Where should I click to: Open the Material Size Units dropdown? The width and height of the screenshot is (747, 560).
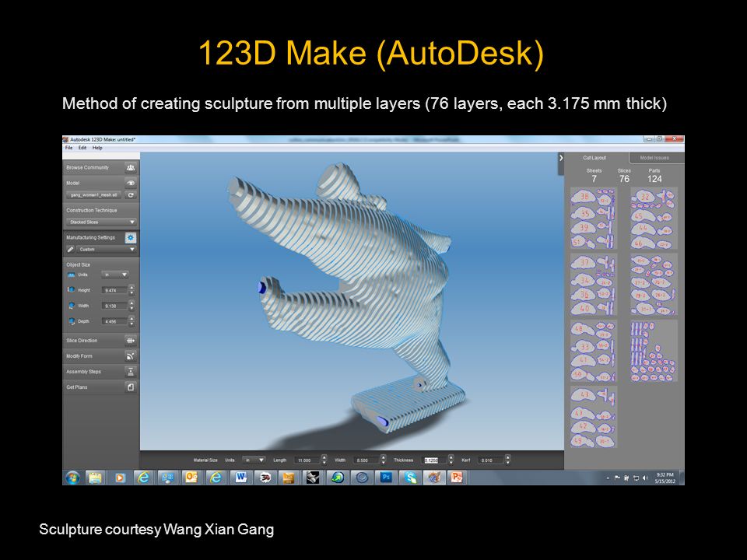pos(254,460)
